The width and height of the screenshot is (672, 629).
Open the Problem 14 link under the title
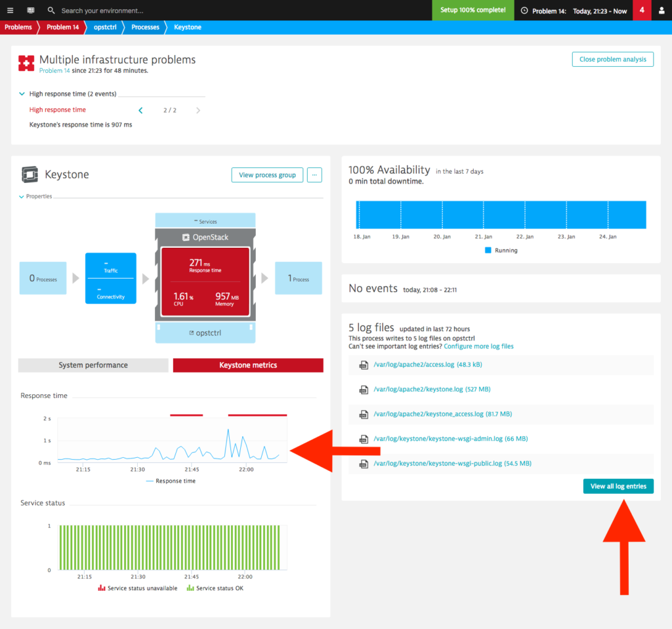[x=54, y=71]
